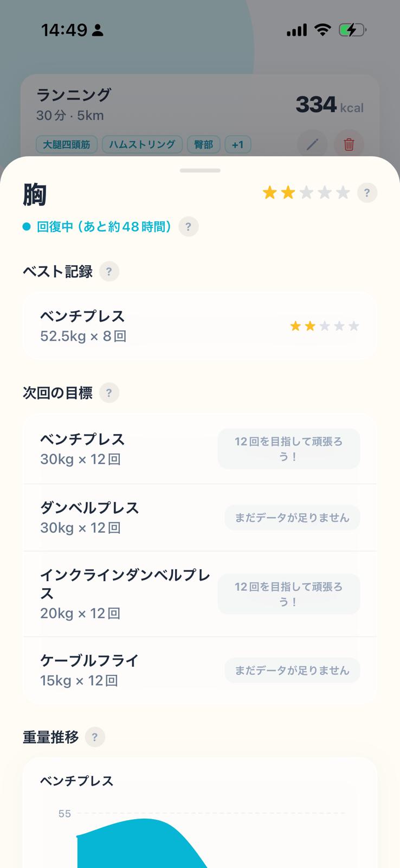400x868 pixels.
Task: Select the ハムストリング muscle tag
Action: click(142, 145)
